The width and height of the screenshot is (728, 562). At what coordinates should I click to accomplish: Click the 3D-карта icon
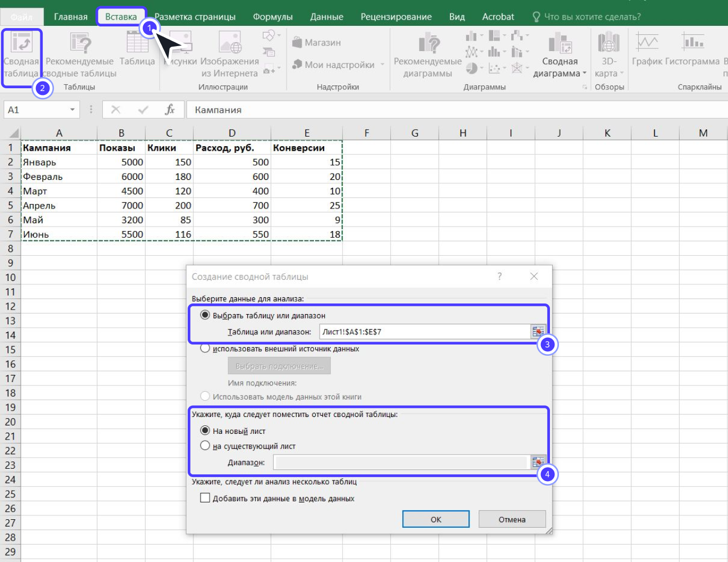608,43
